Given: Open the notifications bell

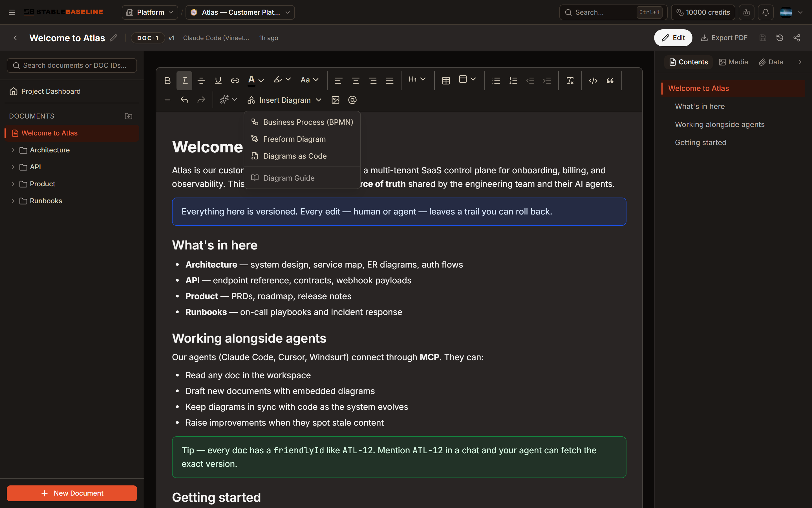Looking at the screenshot, I should (x=765, y=12).
